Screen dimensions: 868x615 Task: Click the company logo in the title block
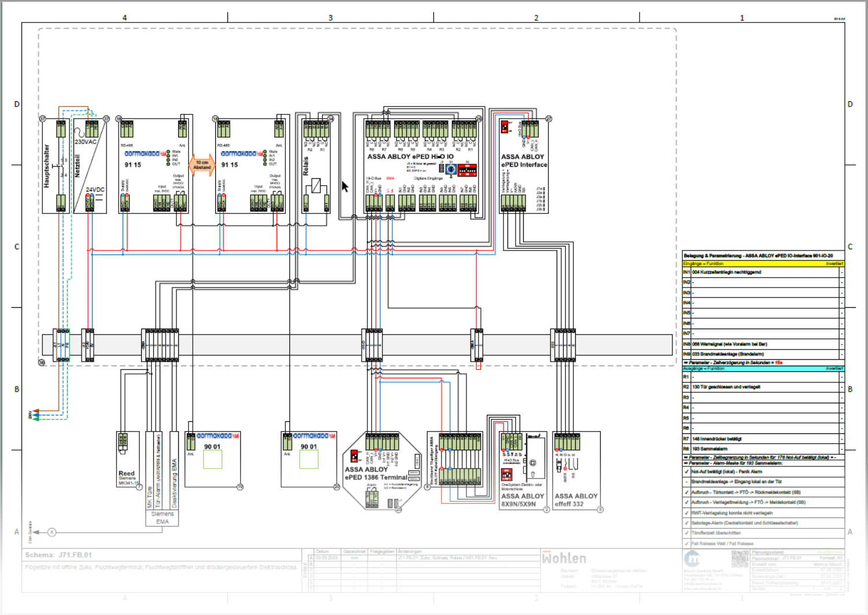point(693,559)
